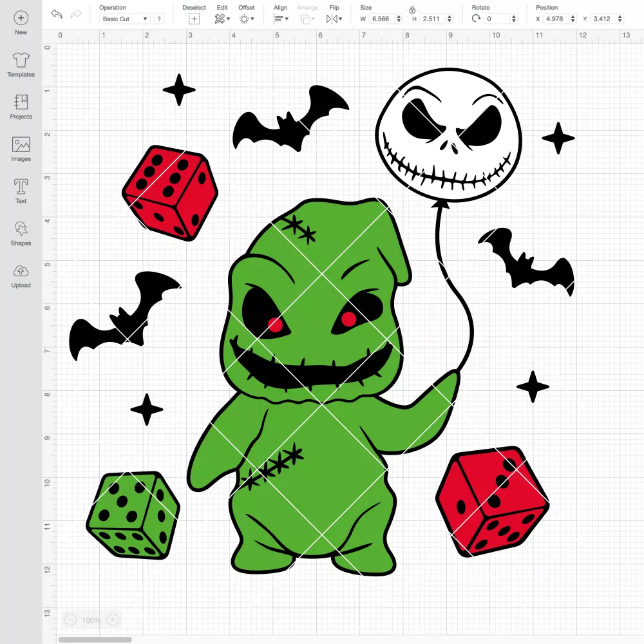Toggle the size aspect ratio lock
This screenshot has height=644, width=644.
[x=412, y=10]
